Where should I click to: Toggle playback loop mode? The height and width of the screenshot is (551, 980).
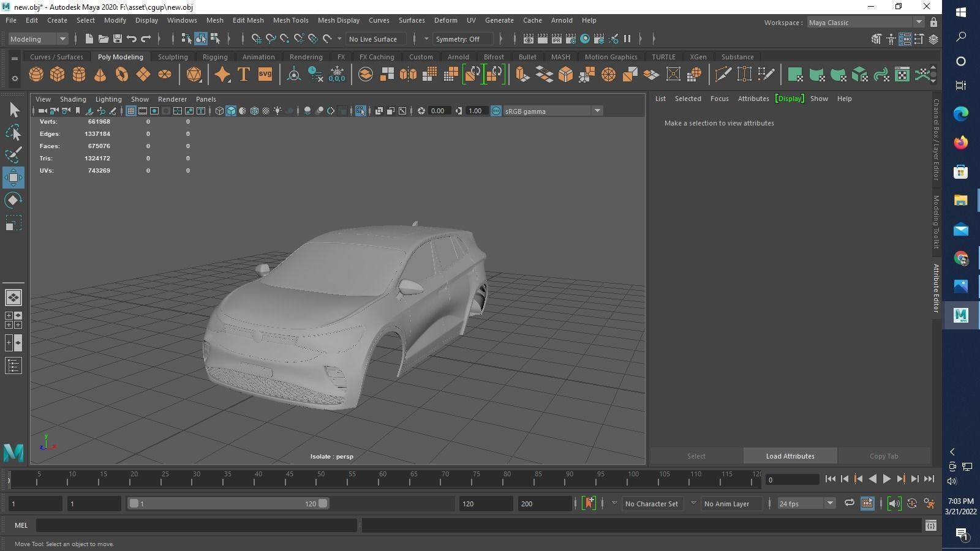pos(850,503)
